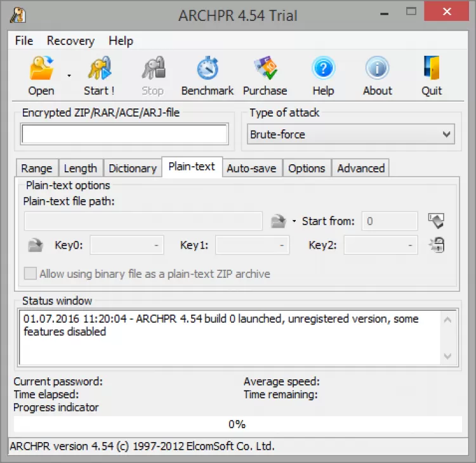
Task: Click the Encrypted ZIP/RAR/ACE/ARJ-file path field
Action: tap(125, 134)
